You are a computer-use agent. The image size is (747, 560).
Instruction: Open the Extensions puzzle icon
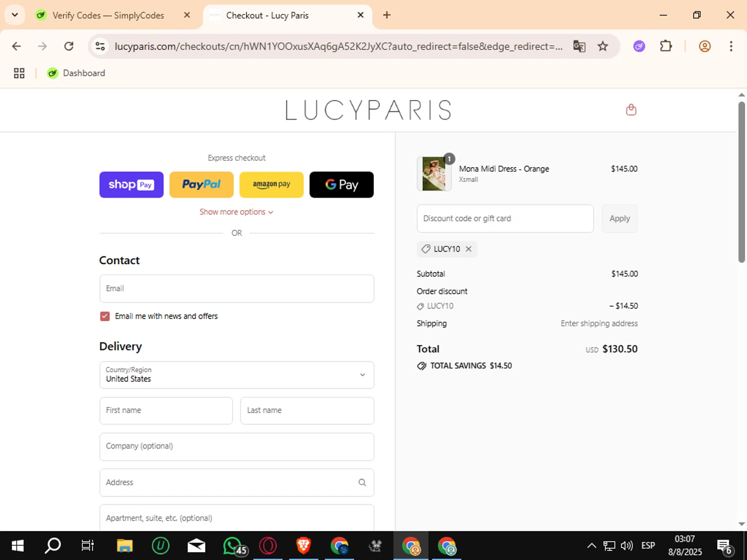pyautogui.click(x=666, y=46)
